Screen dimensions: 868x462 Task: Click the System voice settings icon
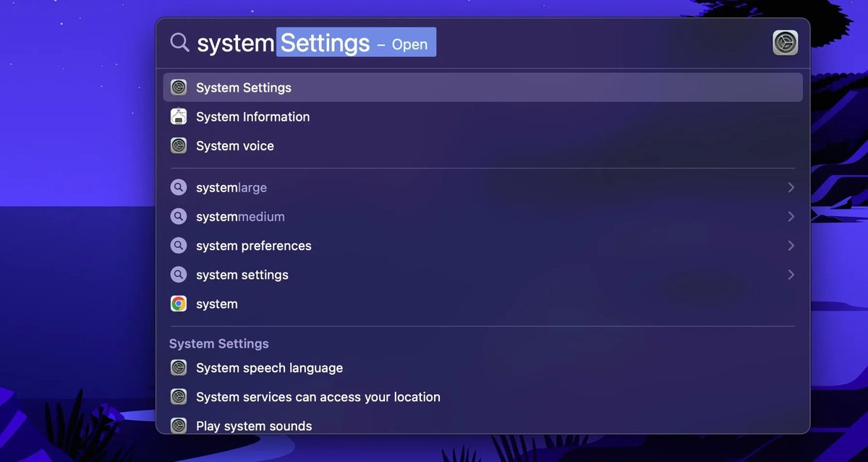(x=179, y=145)
